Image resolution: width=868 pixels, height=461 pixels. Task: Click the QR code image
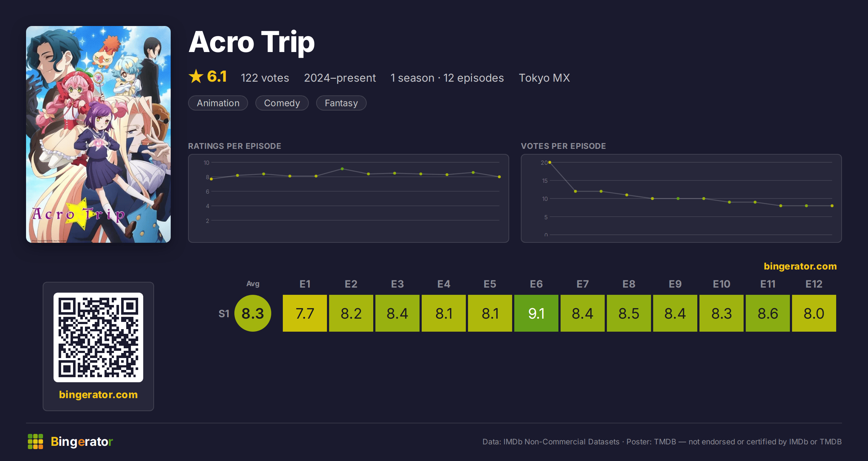click(x=98, y=337)
